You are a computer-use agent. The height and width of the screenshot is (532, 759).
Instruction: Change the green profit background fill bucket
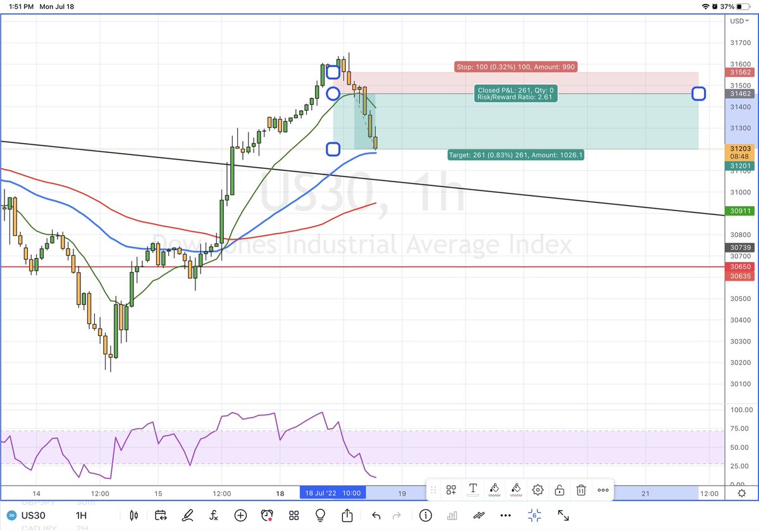click(495, 490)
